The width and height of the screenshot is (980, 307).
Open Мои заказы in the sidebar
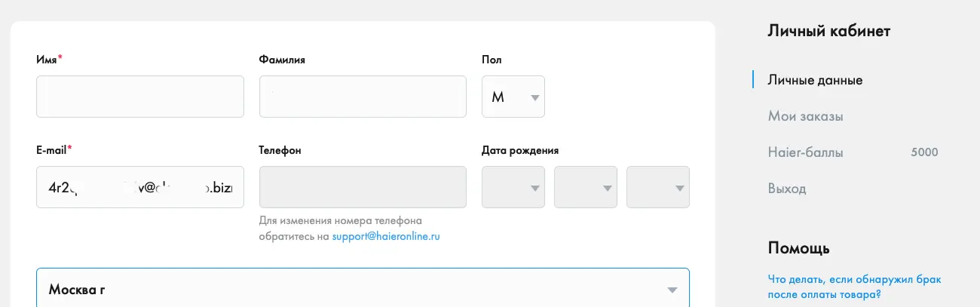pyautogui.click(x=805, y=116)
